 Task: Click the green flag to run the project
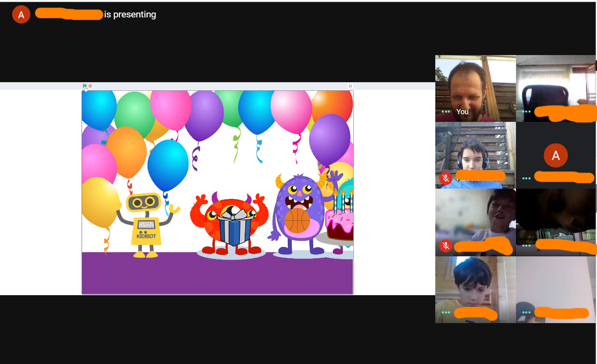pos(85,86)
